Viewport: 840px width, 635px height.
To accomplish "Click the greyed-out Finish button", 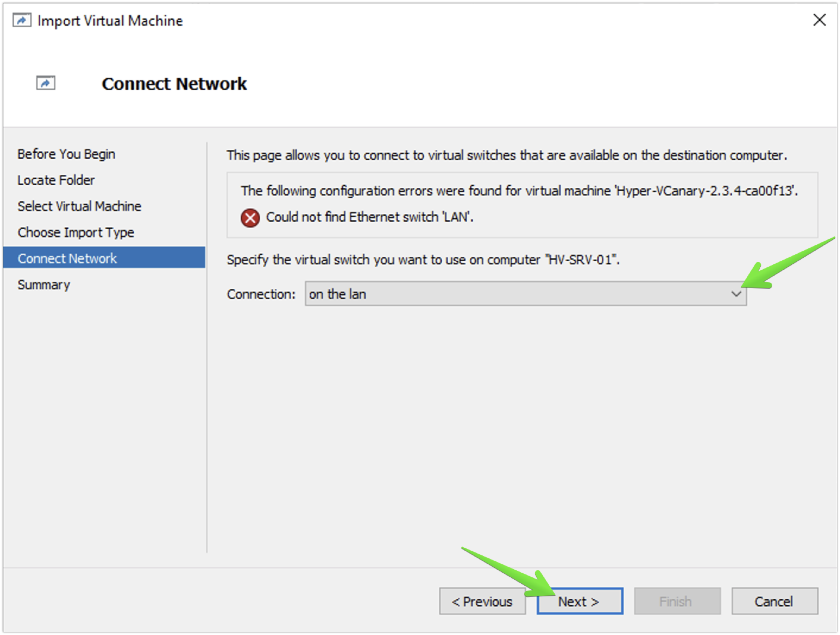I will point(677,601).
